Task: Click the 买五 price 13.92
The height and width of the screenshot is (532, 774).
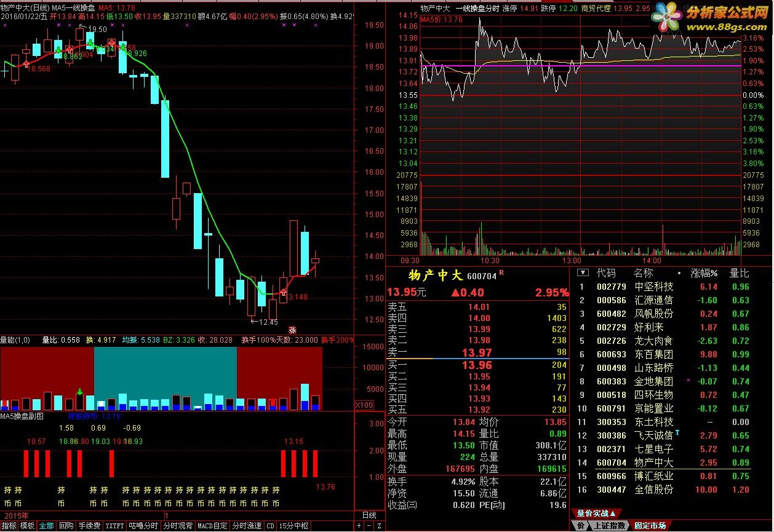Action: coord(479,410)
